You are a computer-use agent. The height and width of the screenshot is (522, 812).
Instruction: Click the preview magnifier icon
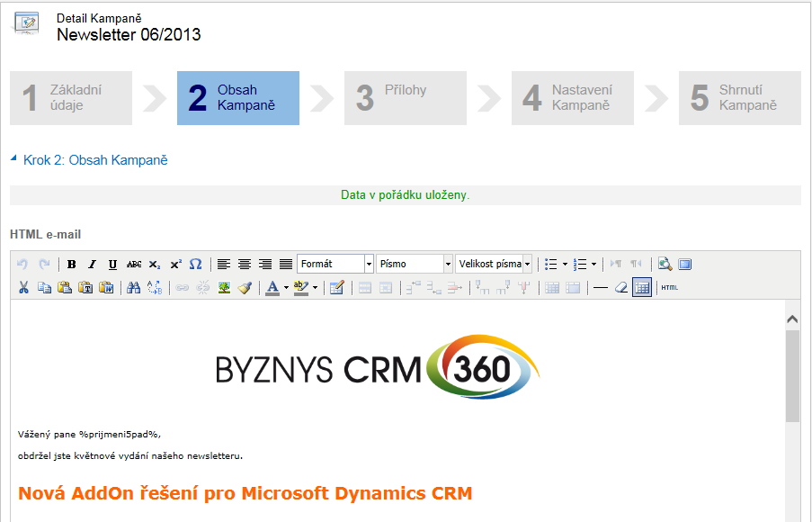pos(665,264)
